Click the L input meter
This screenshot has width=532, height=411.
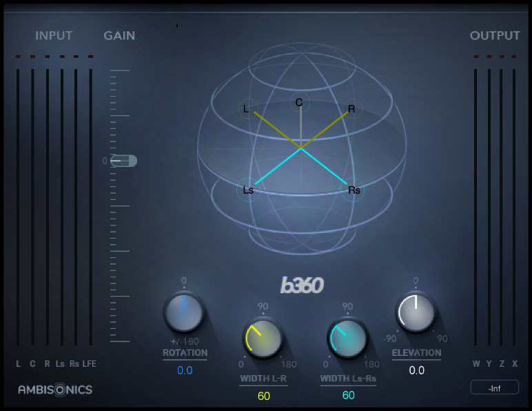click(x=18, y=207)
